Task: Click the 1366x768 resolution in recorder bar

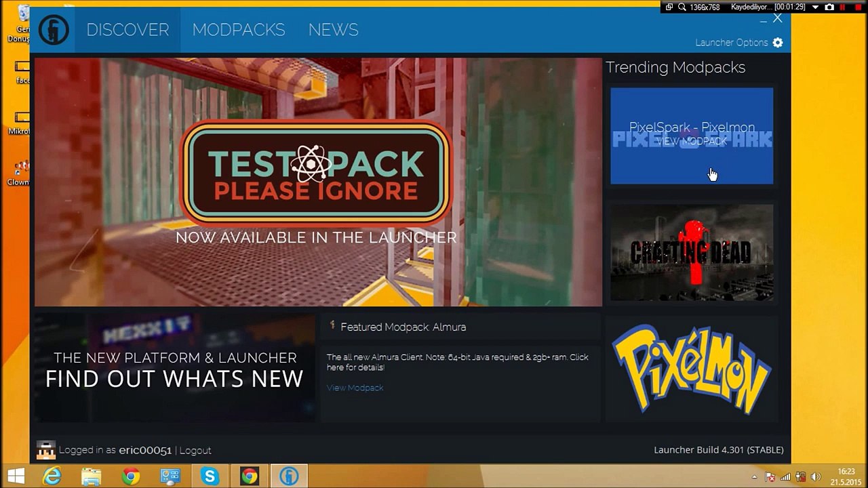Action: (705, 7)
